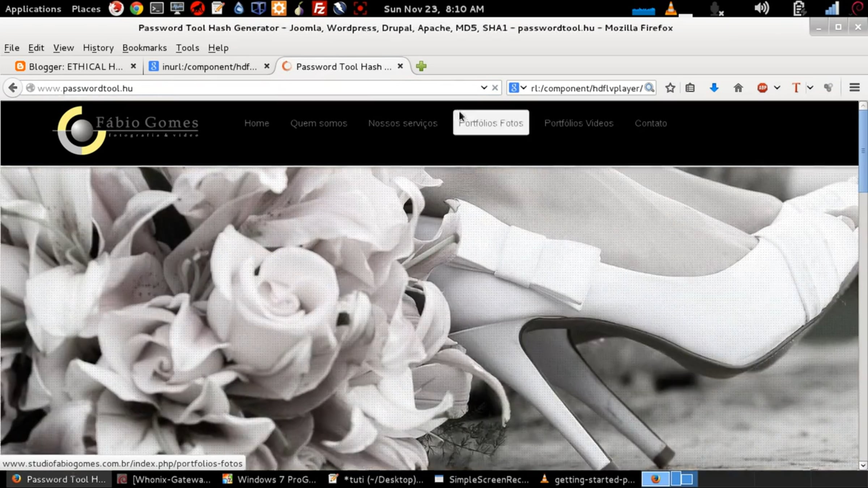
Task: Launch the Tor onion icon
Action: pos(299,8)
